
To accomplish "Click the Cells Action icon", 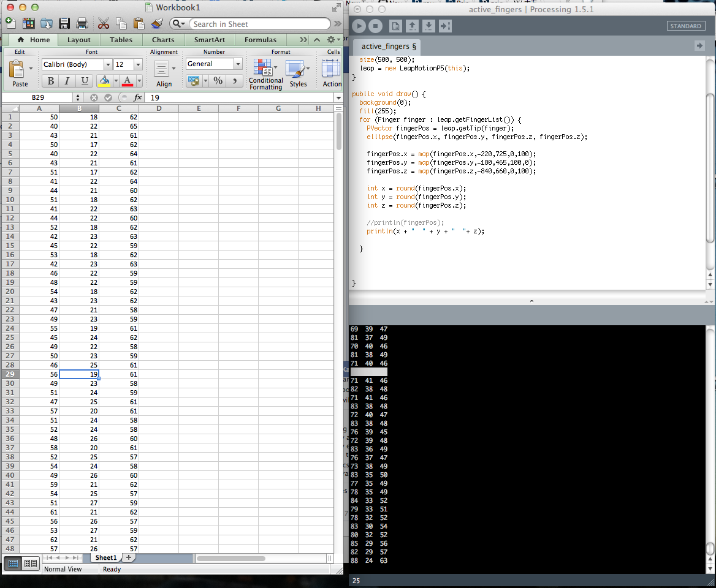I will (330, 69).
